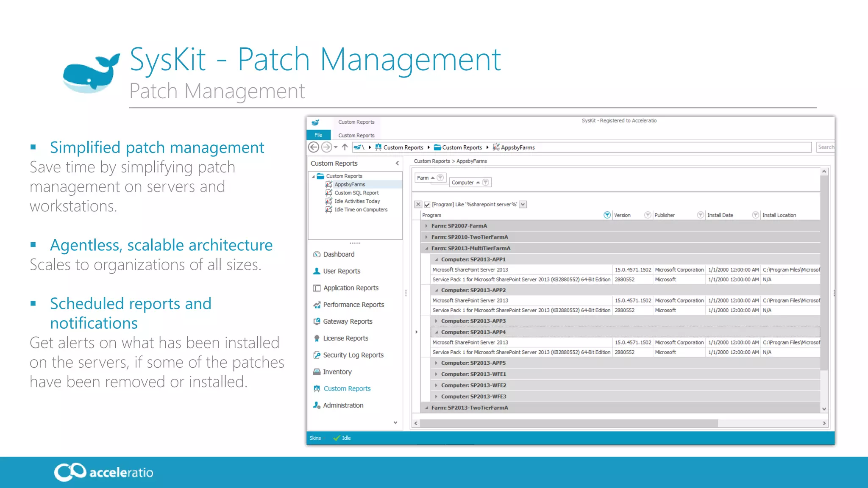Expand Farm: SP2010-TwoTierFarmA group
868x488 pixels.
pyautogui.click(x=426, y=237)
